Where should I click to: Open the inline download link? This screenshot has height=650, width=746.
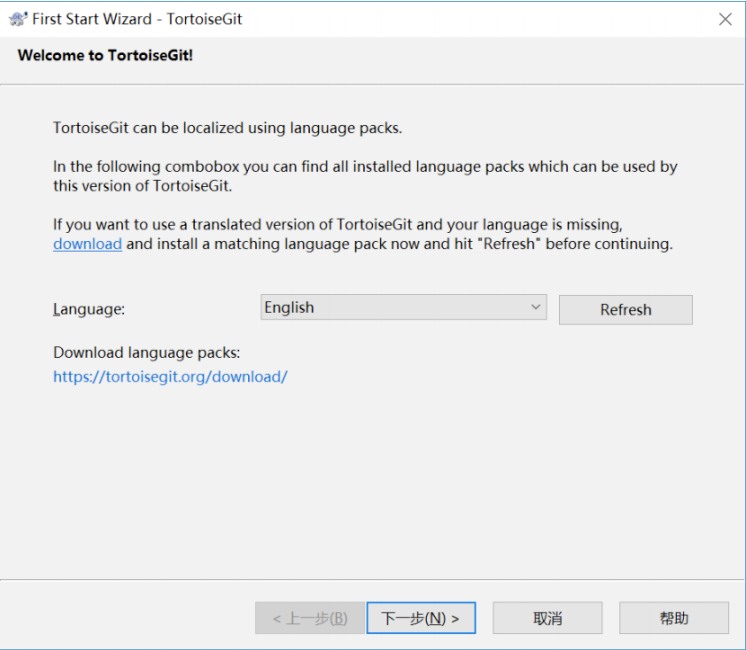pos(88,244)
